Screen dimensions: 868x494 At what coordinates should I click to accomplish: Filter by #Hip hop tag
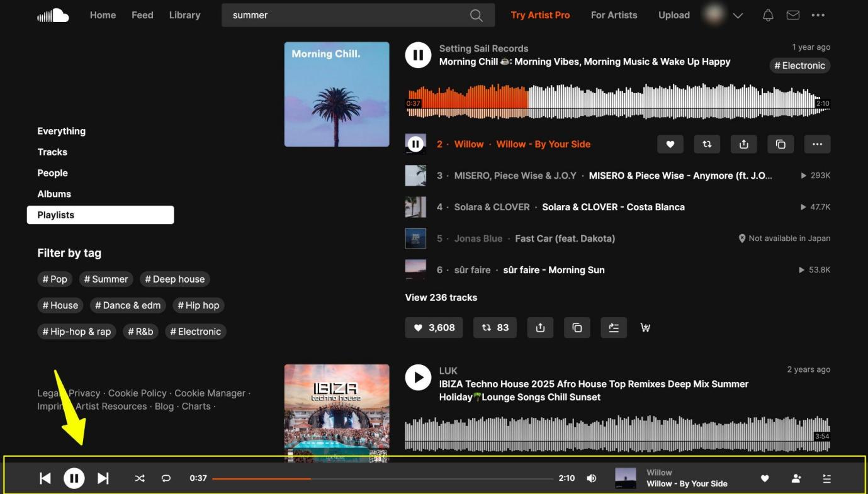point(198,305)
